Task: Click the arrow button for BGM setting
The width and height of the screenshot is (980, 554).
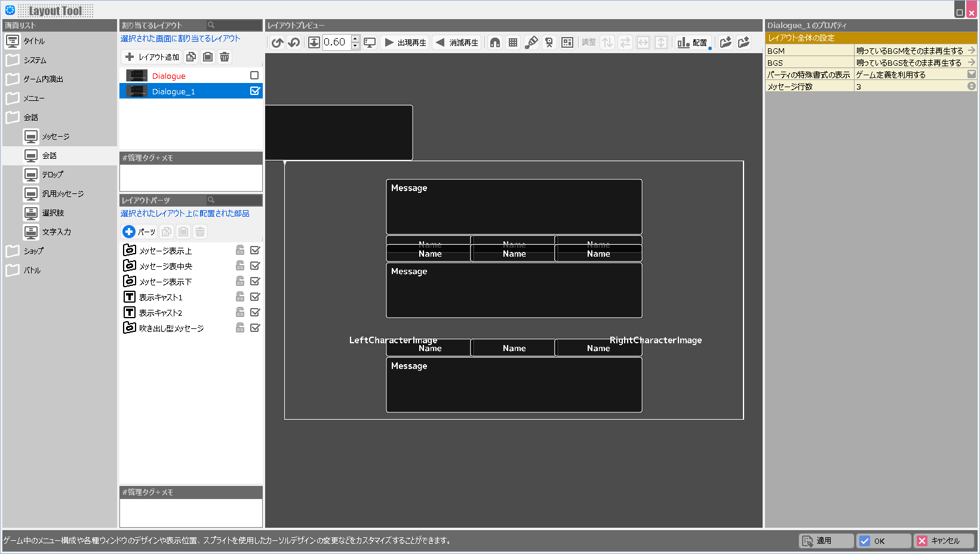Action: tap(972, 51)
